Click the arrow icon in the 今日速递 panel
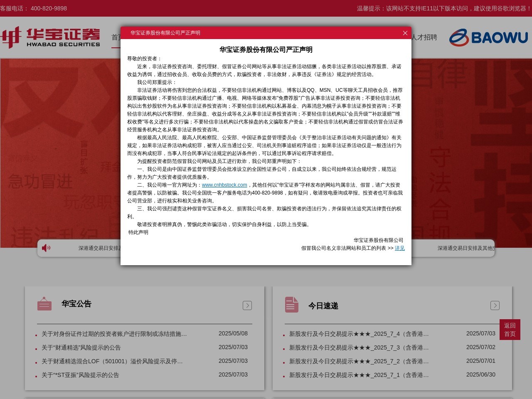The height and width of the screenshot is (399, 532). [x=495, y=305]
